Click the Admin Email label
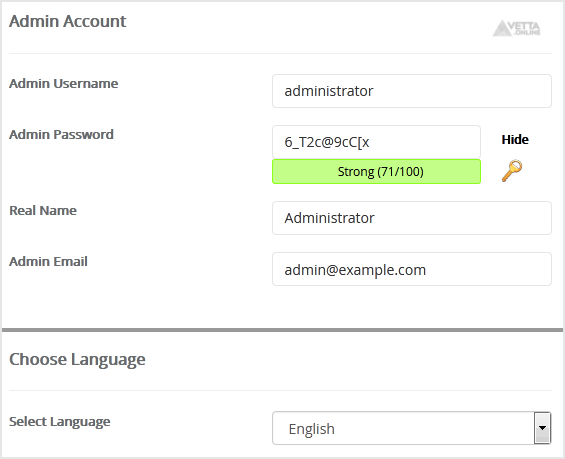The width and height of the screenshot is (565, 459). pyautogui.click(x=48, y=262)
